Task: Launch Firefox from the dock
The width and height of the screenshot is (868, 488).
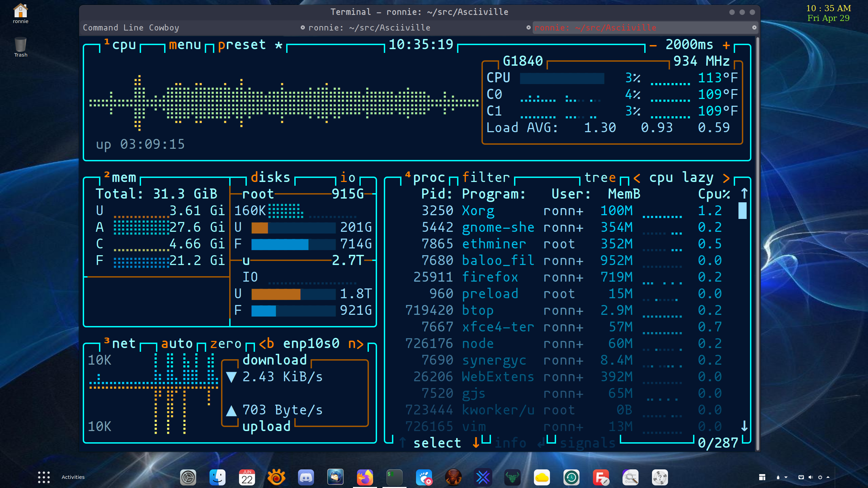Action: (x=365, y=477)
